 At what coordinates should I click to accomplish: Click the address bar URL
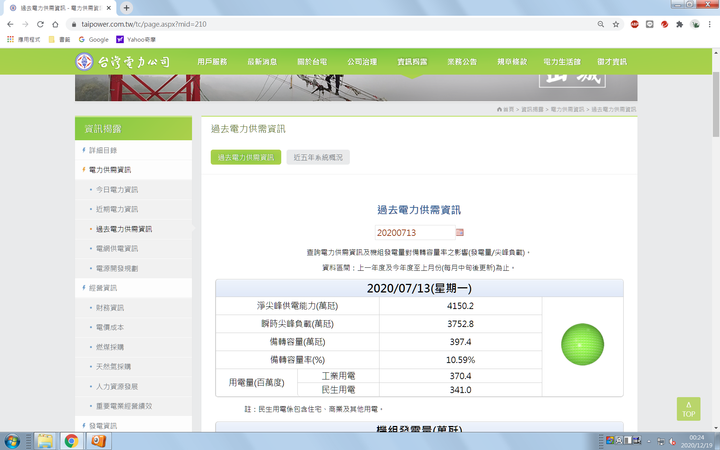(x=144, y=24)
